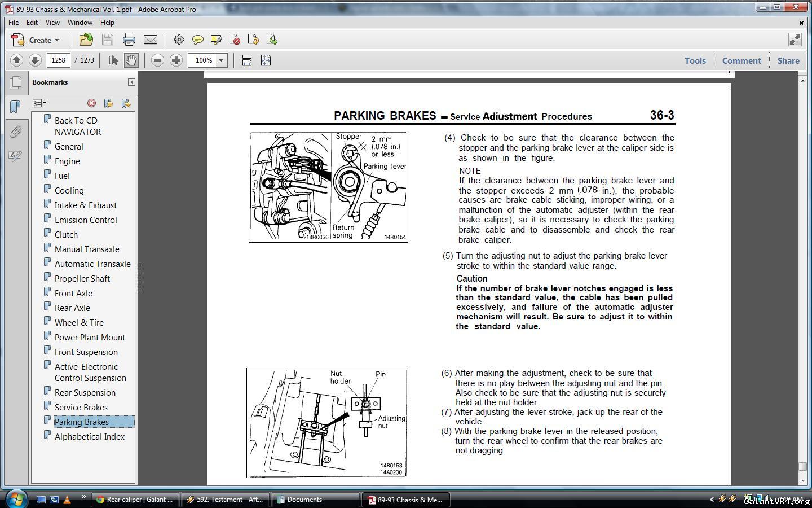Open the Window menu
Viewport: 812px width, 508px height.
click(x=80, y=23)
